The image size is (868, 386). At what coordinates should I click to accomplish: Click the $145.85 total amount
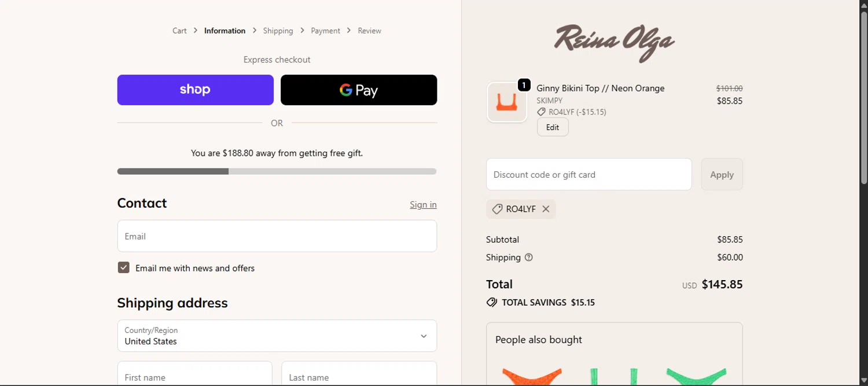pos(722,284)
